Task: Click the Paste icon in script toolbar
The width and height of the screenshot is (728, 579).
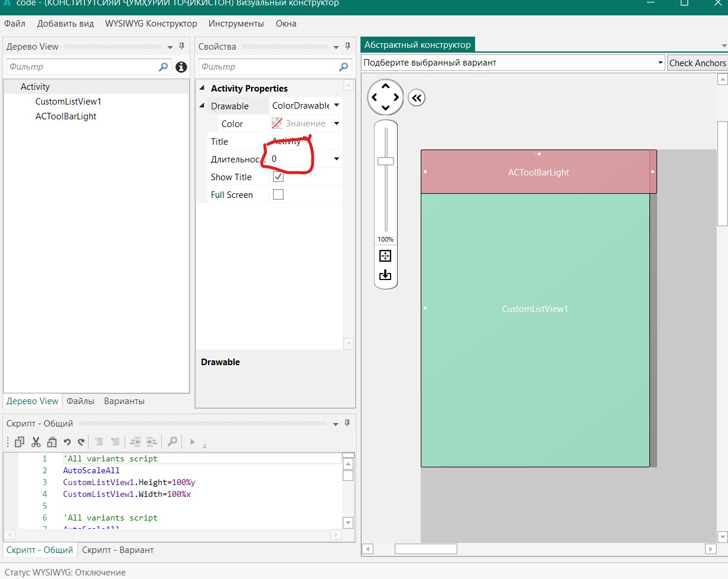Action: (51, 441)
